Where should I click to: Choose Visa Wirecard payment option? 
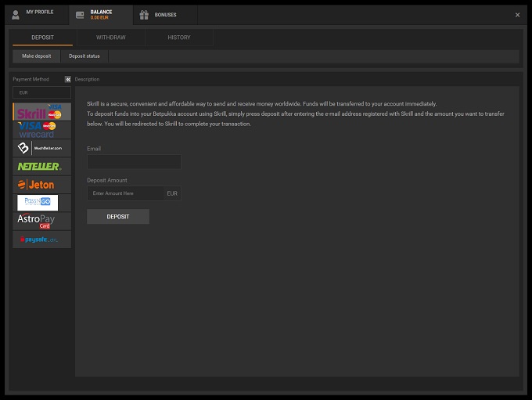[x=41, y=130]
